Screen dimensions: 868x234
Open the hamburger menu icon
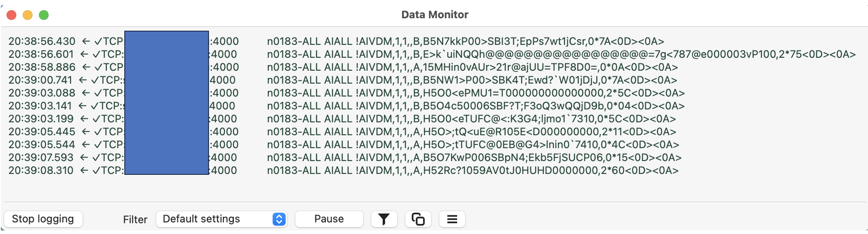point(452,219)
